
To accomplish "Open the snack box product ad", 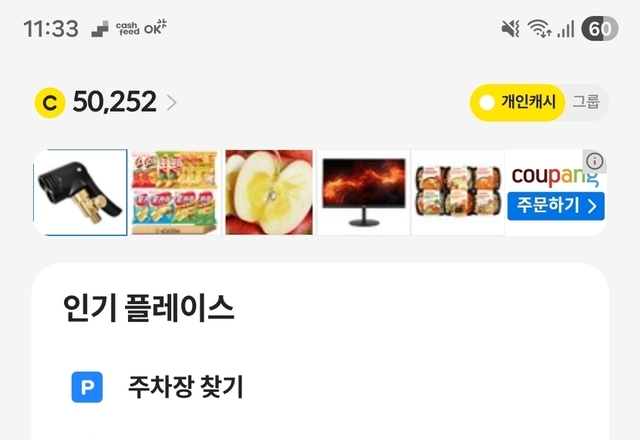I will (175, 192).
